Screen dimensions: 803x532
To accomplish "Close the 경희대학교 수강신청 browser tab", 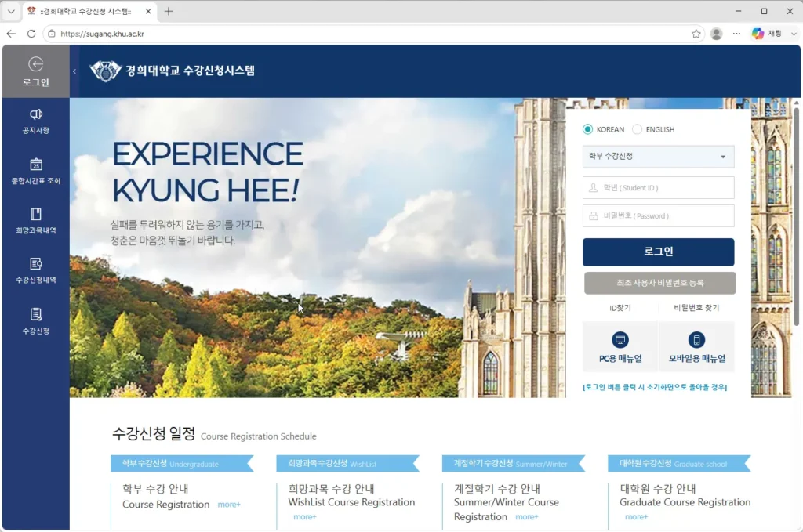I will pos(148,11).
